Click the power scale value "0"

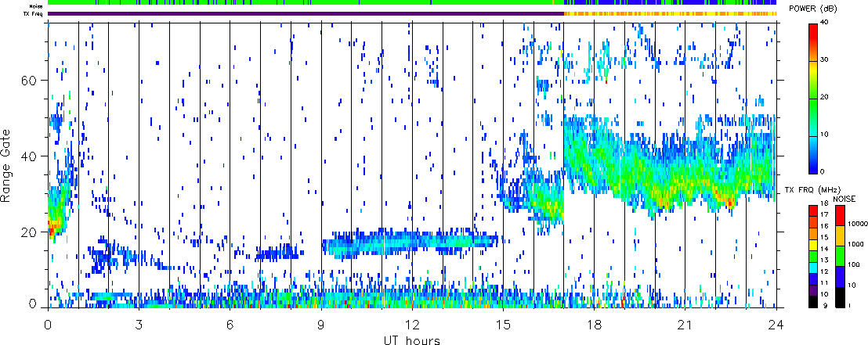point(822,171)
